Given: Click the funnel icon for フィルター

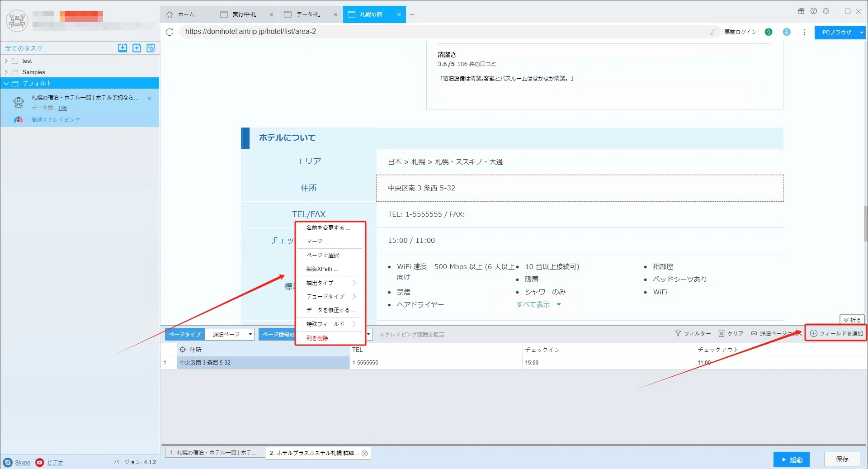Looking at the screenshot, I should pyautogui.click(x=678, y=333).
